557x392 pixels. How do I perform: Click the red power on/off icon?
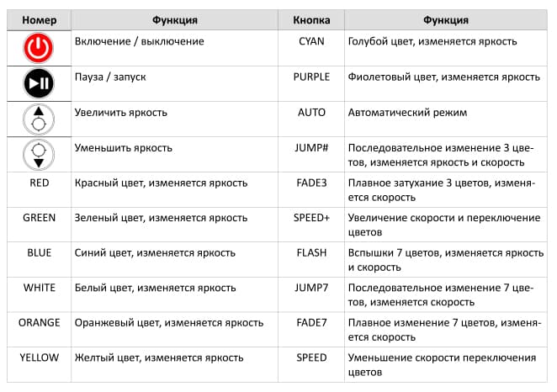pos(39,48)
